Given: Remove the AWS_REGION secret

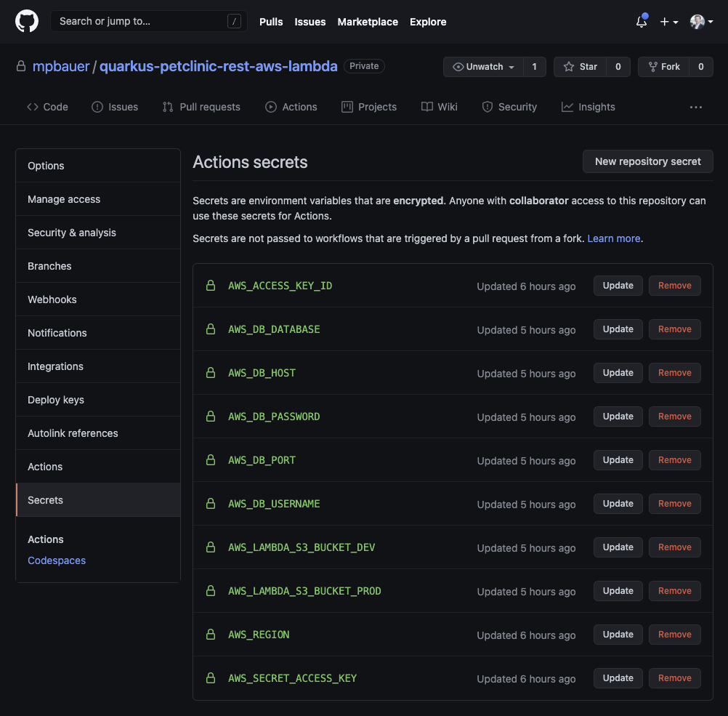Looking at the screenshot, I should (x=675, y=635).
